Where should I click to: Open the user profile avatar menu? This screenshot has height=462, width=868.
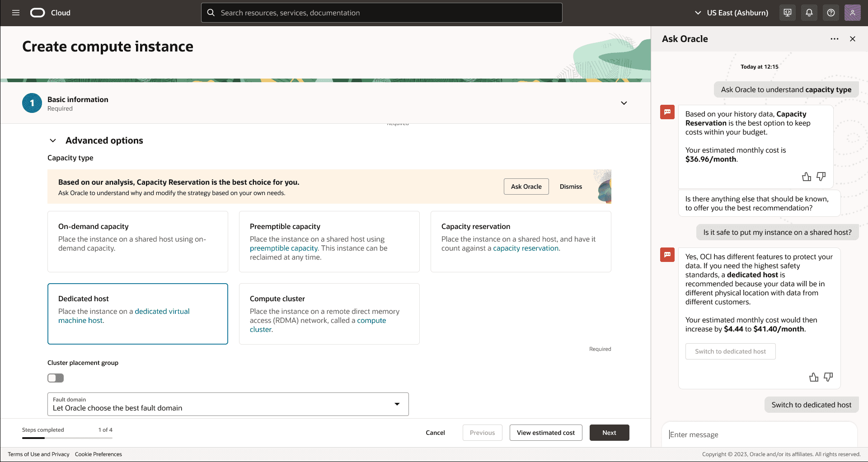[x=853, y=13]
